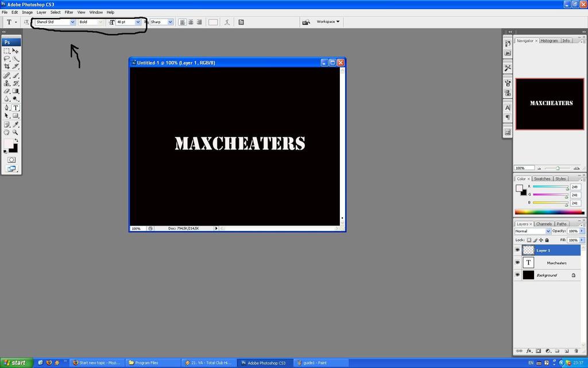Toggle visibility of the Maxcheaters text layer
The image size is (588, 368).
click(x=517, y=263)
